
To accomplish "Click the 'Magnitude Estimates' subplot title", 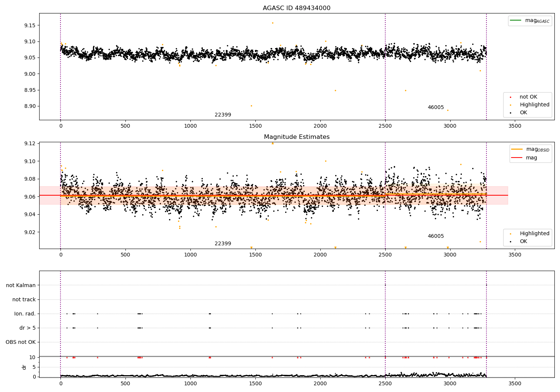I will pos(296,137).
